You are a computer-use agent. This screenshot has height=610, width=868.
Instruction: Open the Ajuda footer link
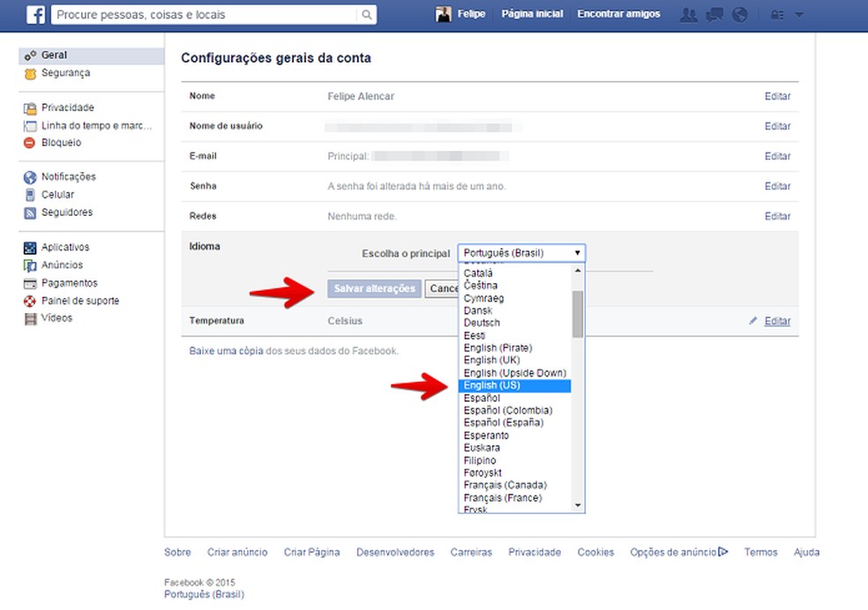(806, 552)
